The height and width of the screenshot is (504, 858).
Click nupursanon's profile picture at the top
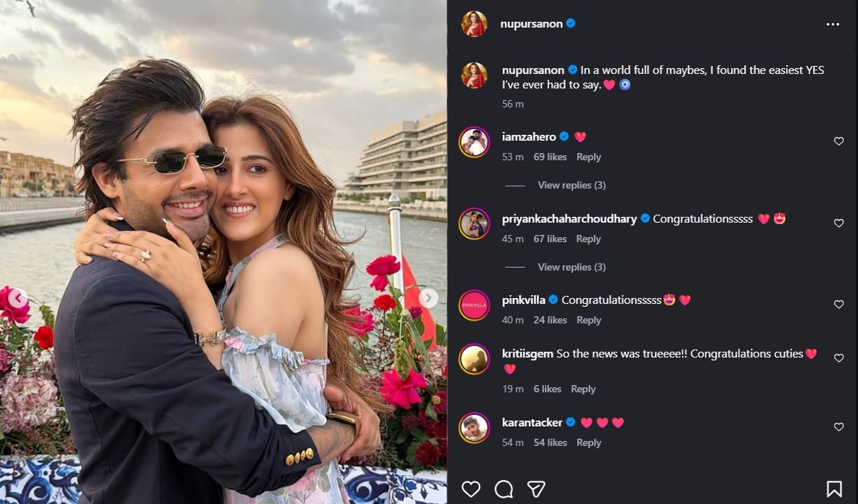tap(474, 23)
